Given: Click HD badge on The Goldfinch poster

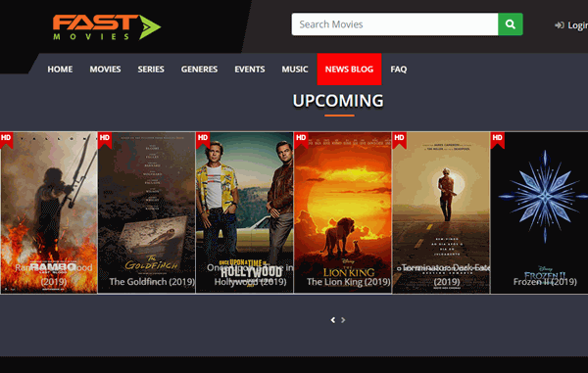Looking at the screenshot, I should (x=105, y=140).
